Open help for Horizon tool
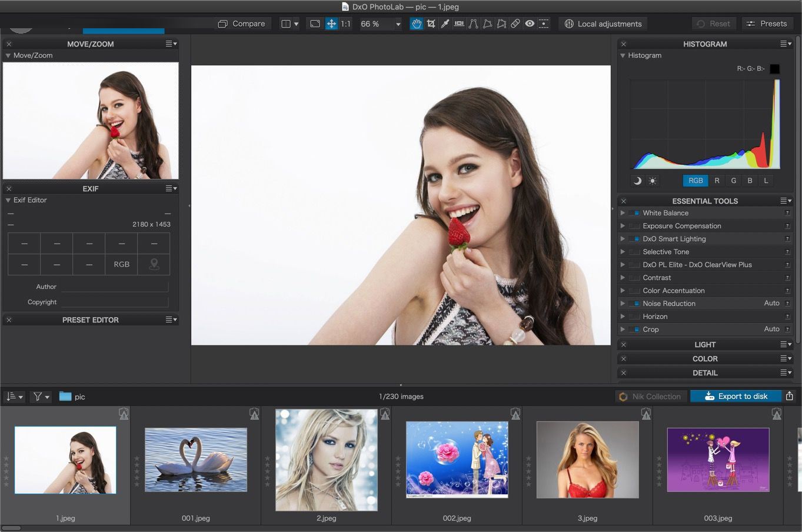The width and height of the screenshot is (802, 532). (787, 317)
